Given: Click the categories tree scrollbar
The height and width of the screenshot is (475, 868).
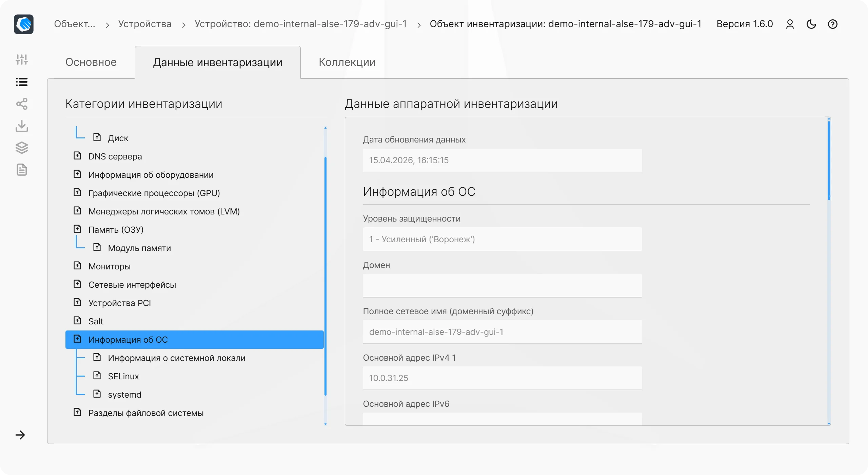Looking at the screenshot, I should 325,276.
